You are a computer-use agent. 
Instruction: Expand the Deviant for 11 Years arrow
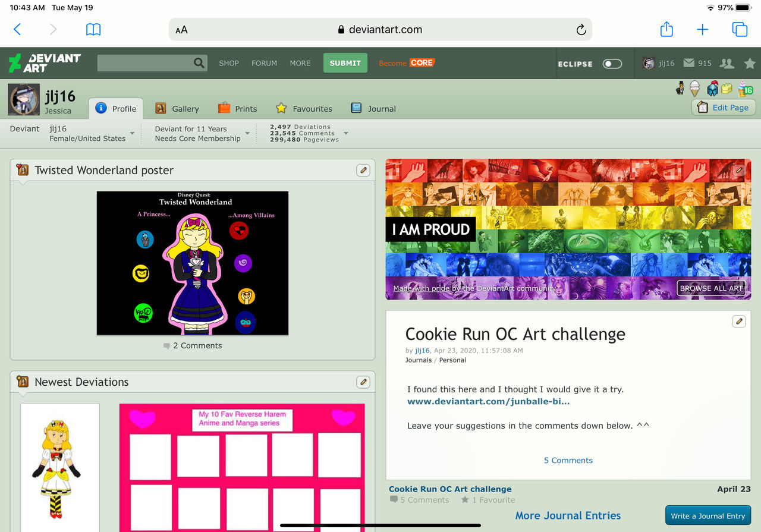coord(247,134)
